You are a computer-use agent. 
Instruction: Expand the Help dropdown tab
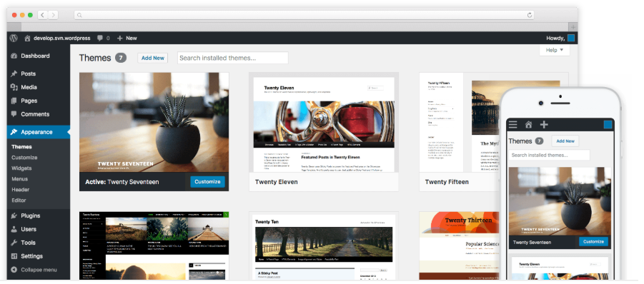click(x=555, y=50)
